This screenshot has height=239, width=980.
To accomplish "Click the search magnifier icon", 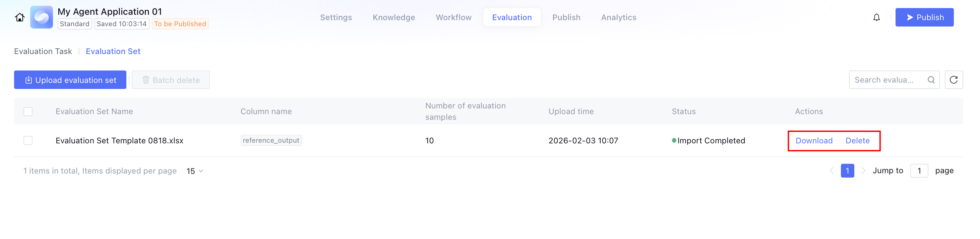I will coord(931,80).
